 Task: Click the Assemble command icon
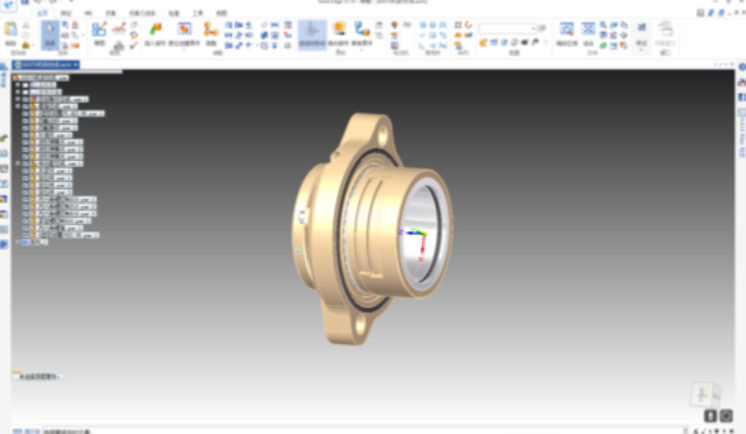(x=211, y=32)
